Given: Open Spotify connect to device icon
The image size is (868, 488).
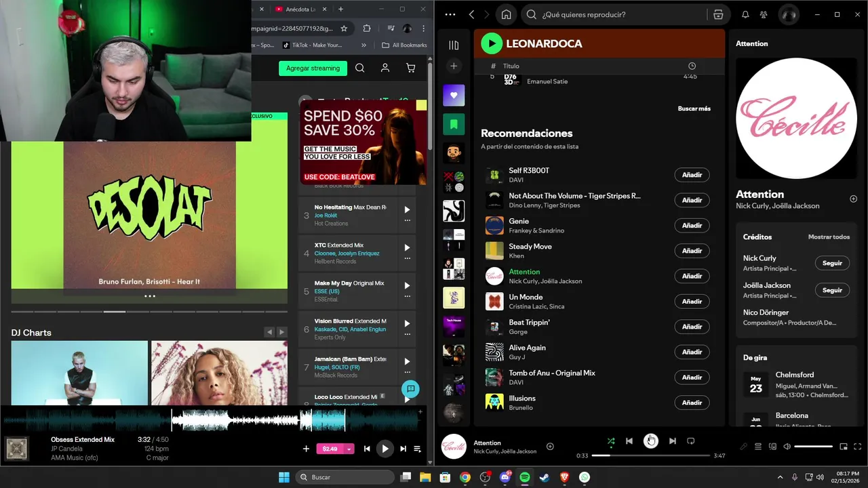Looking at the screenshot, I should pyautogui.click(x=772, y=447).
